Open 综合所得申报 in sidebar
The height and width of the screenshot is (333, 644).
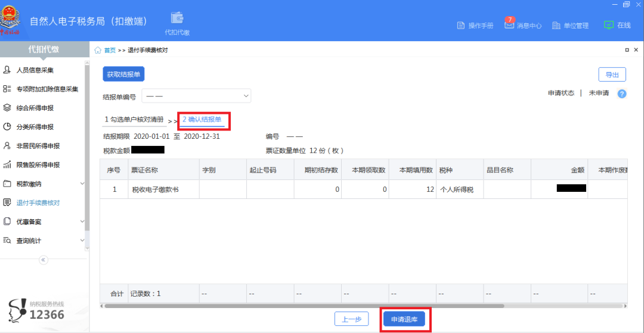click(x=35, y=108)
